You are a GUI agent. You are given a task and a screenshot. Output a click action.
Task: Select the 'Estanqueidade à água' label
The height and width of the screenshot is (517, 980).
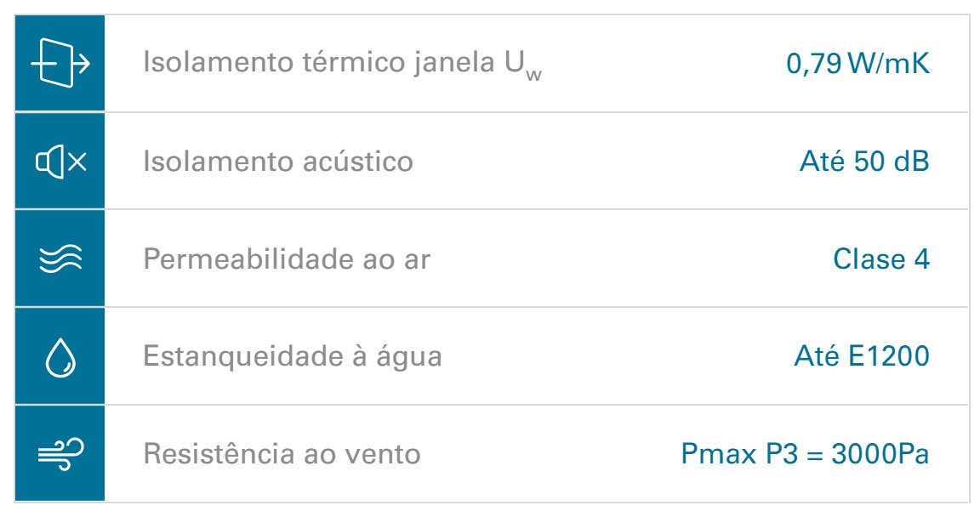pyautogui.click(x=293, y=356)
